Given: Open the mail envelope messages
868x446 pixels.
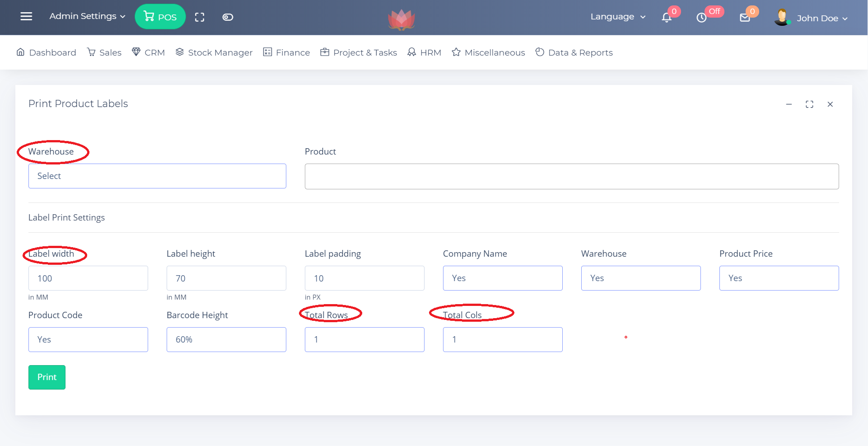Looking at the screenshot, I should click(x=745, y=18).
